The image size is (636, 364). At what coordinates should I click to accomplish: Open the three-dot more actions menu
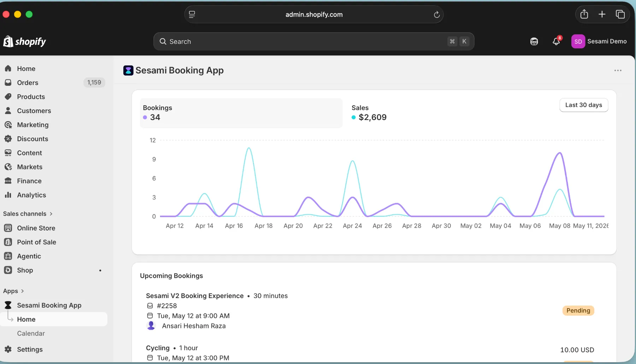[618, 71]
